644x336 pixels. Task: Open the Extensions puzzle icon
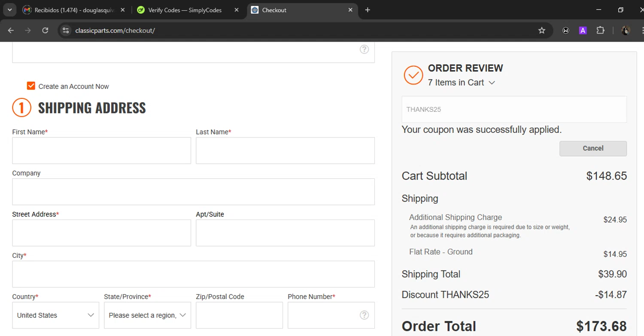click(x=600, y=31)
